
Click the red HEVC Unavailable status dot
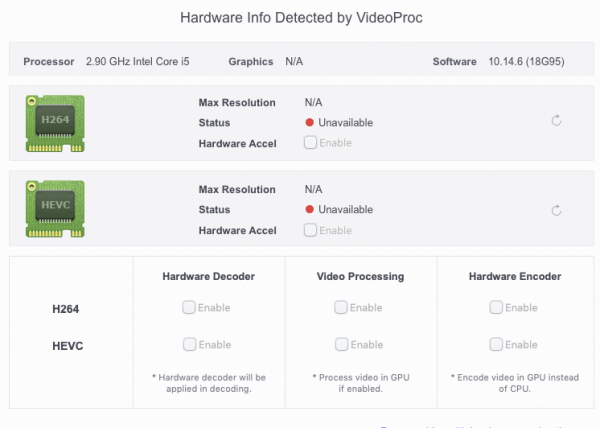310,210
